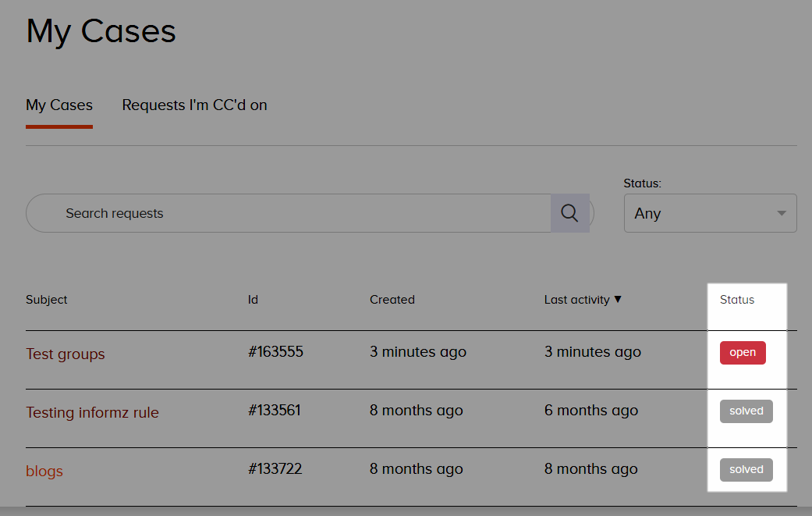
Task: Click the Id column header
Action: 253,300
